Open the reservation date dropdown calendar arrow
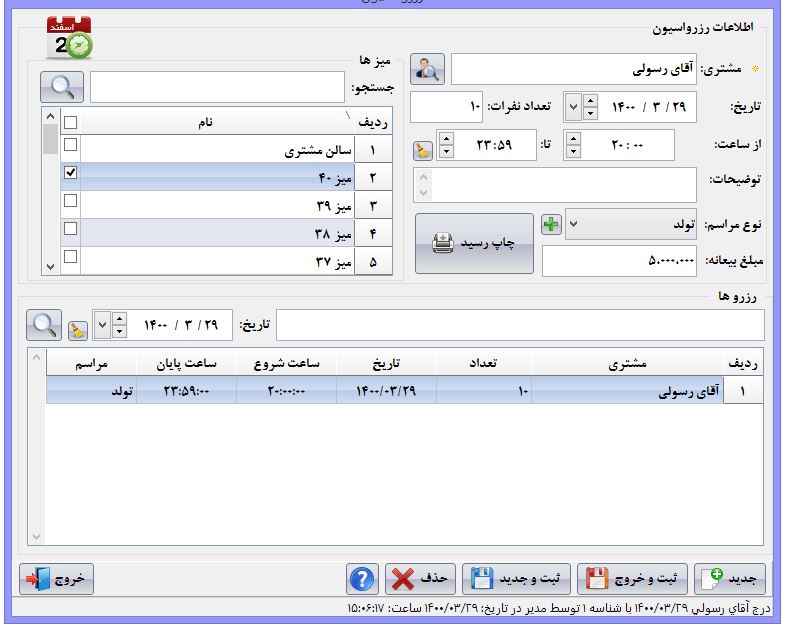Image resolution: width=786 pixels, height=626 pixels. [573, 105]
